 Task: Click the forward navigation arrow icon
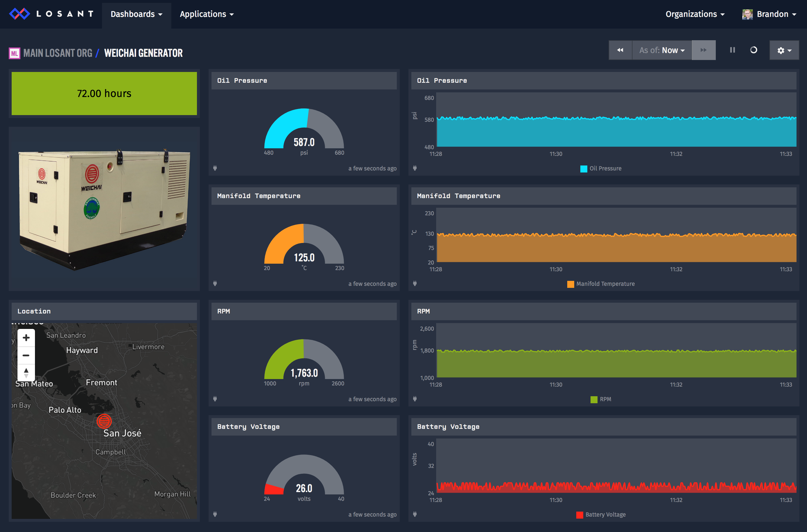pyautogui.click(x=704, y=50)
